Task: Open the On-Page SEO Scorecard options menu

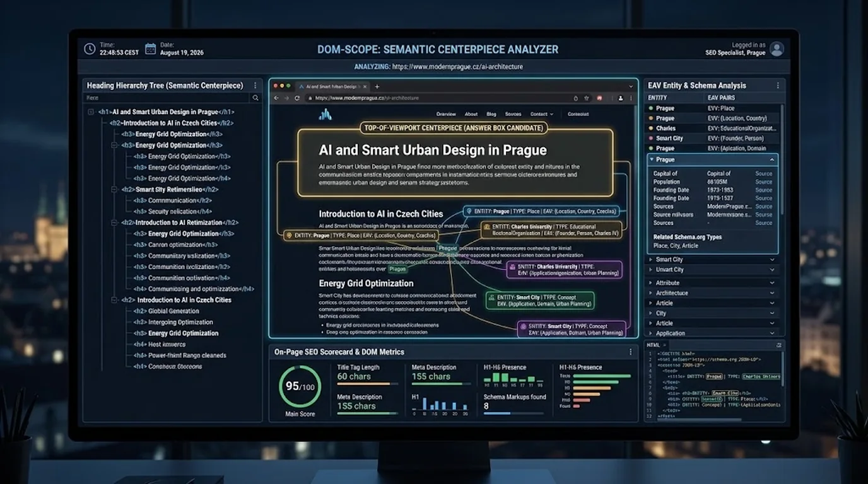Action: click(630, 352)
